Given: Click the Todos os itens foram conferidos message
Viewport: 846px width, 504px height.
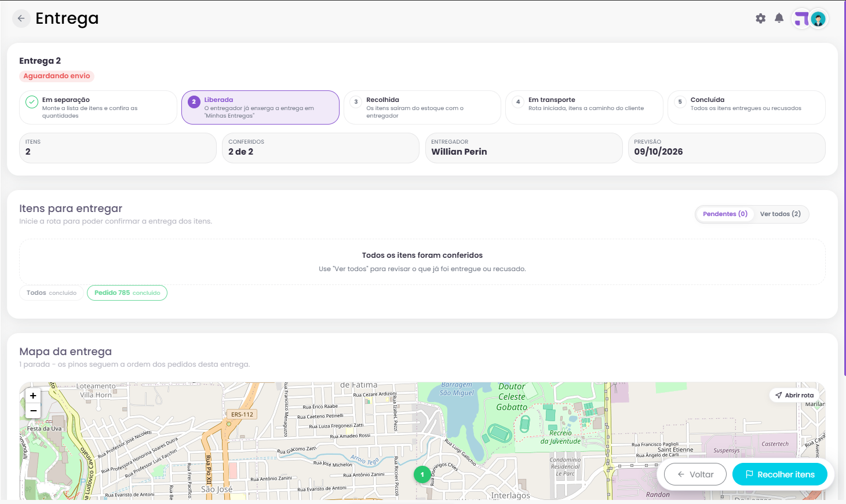Looking at the screenshot, I should (x=422, y=255).
